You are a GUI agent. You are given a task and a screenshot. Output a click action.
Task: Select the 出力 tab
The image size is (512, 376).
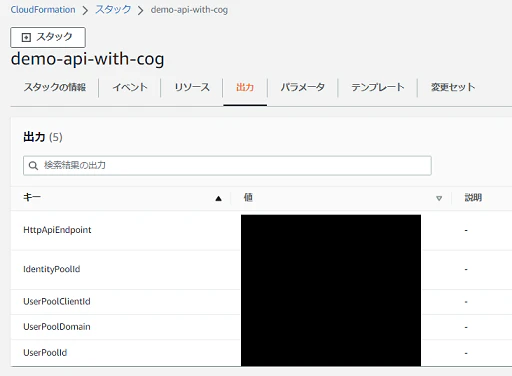click(x=245, y=87)
